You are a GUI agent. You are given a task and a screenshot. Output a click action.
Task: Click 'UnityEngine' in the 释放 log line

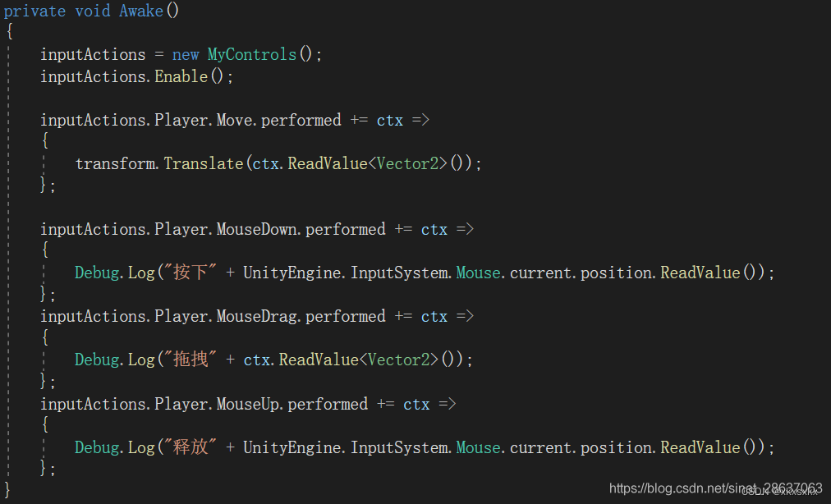pyautogui.click(x=292, y=448)
